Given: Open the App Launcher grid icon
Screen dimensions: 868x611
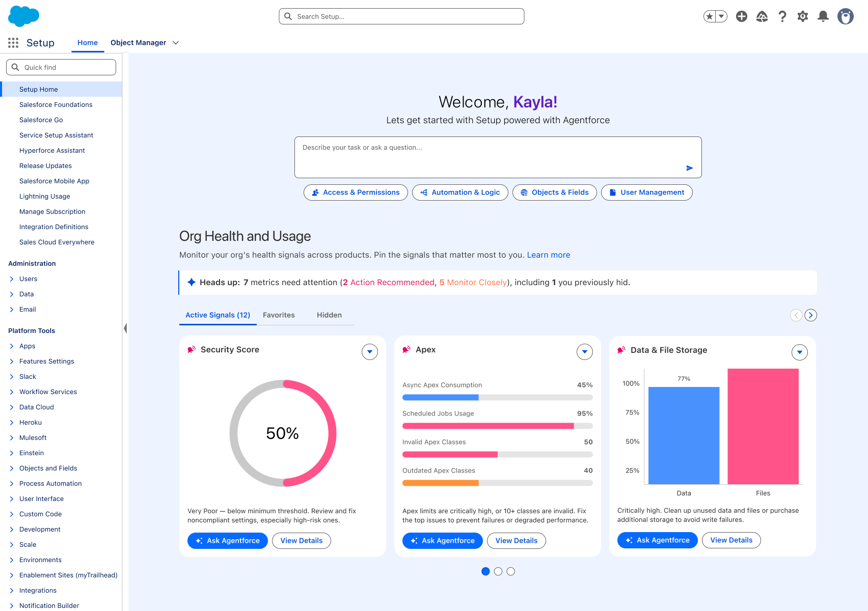Looking at the screenshot, I should pos(13,43).
